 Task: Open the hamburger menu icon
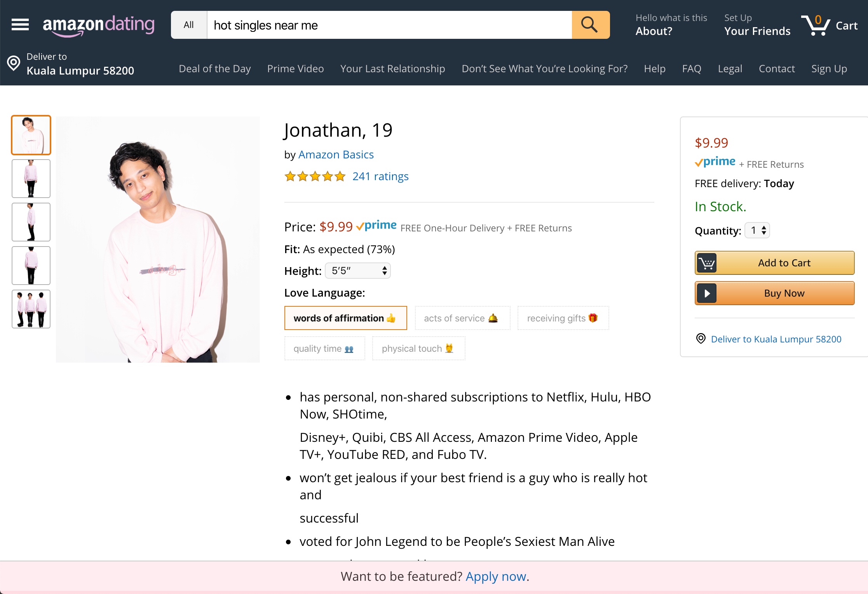pos(20,25)
